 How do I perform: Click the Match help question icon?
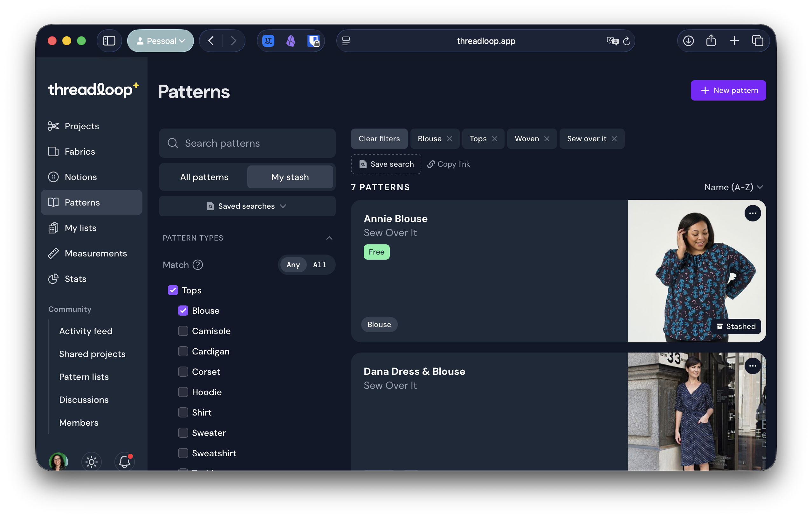coord(198,265)
